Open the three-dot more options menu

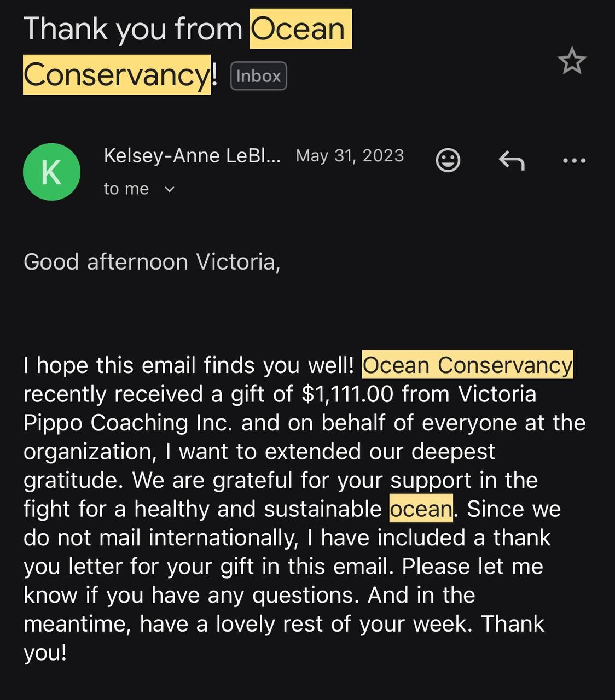point(574,160)
